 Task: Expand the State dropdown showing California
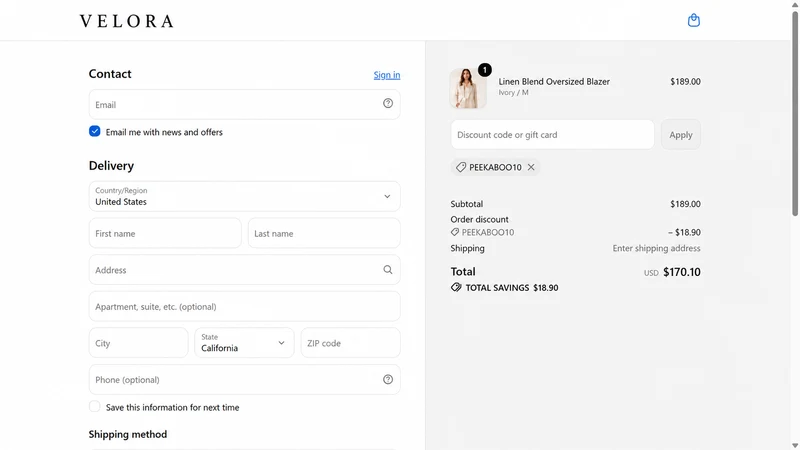244,343
